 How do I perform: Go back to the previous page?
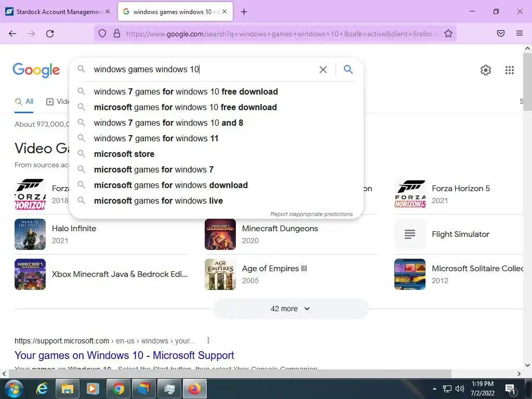pyautogui.click(x=12, y=33)
